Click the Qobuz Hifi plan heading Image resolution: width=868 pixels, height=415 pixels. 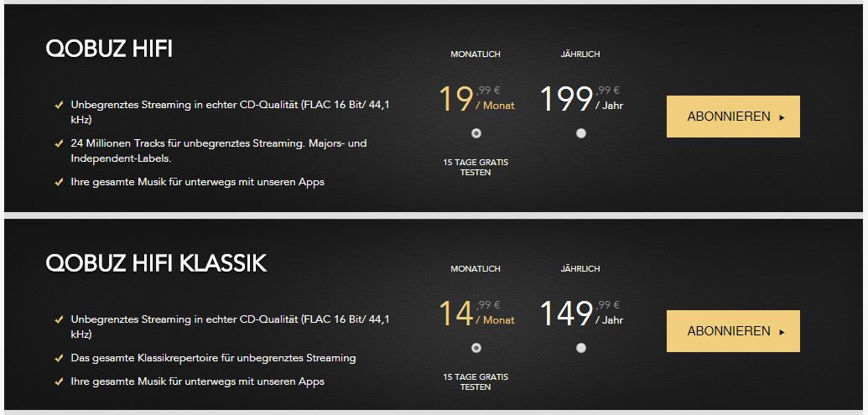coord(109,49)
